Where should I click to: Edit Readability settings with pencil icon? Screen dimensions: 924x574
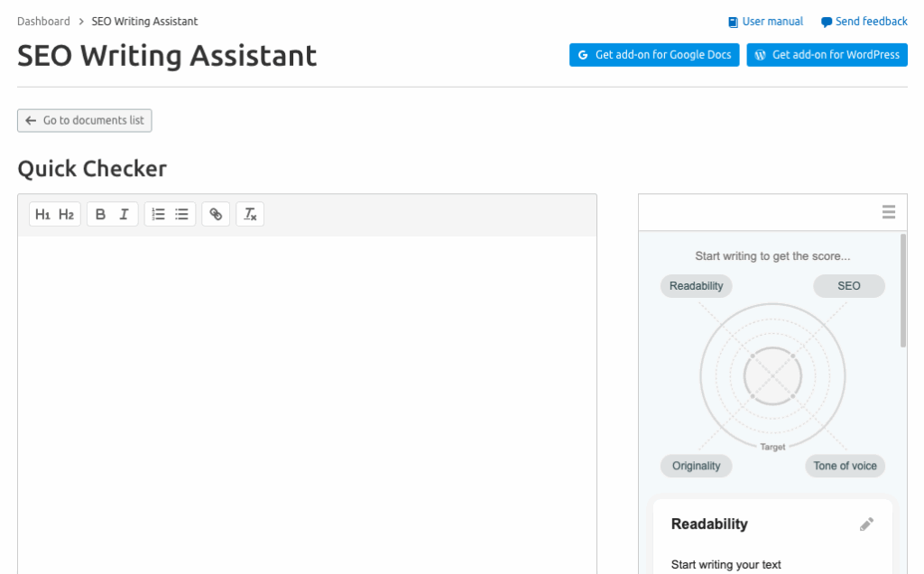point(866,524)
